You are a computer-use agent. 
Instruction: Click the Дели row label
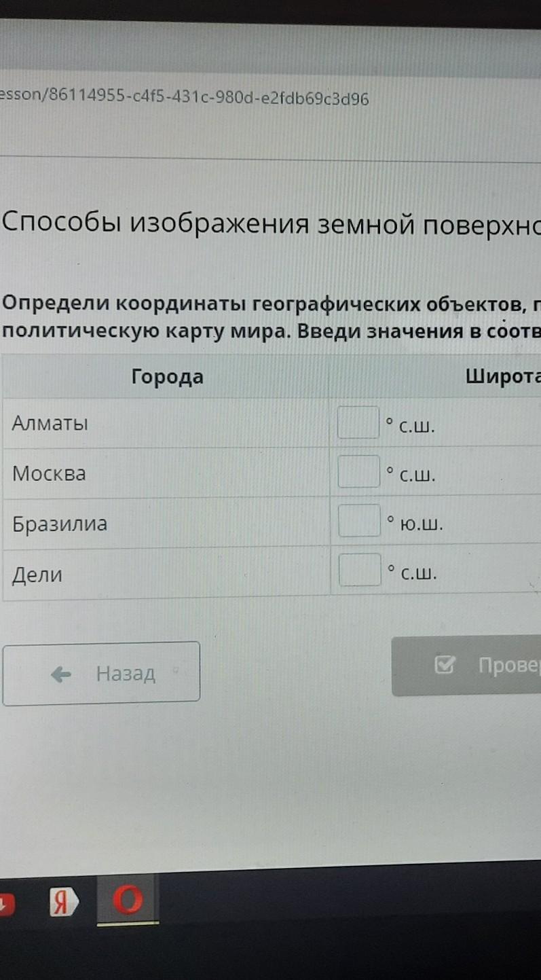point(37,575)
